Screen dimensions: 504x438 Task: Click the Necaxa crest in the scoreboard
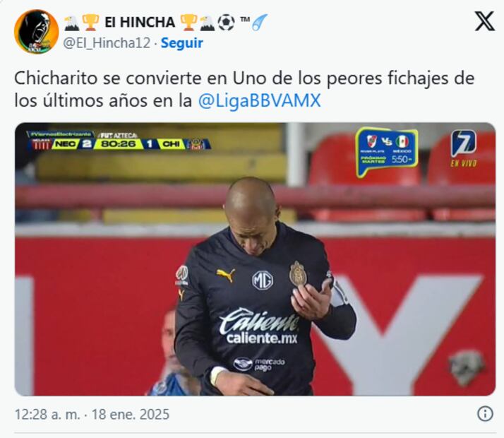click(41, 144)
